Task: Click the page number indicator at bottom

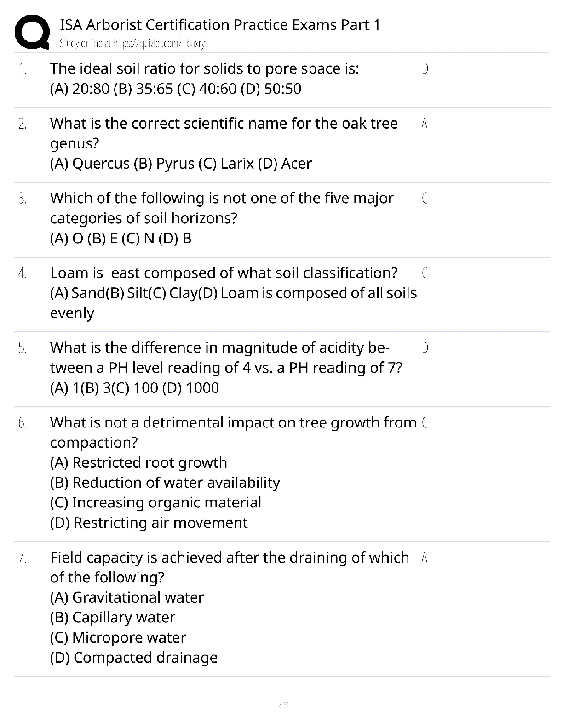Action: point(281,705)
